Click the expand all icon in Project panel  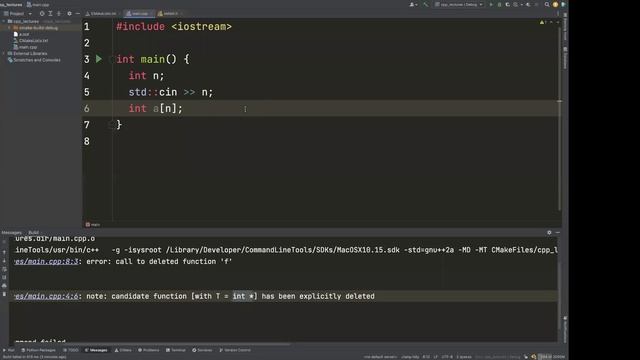click(50, 13)
